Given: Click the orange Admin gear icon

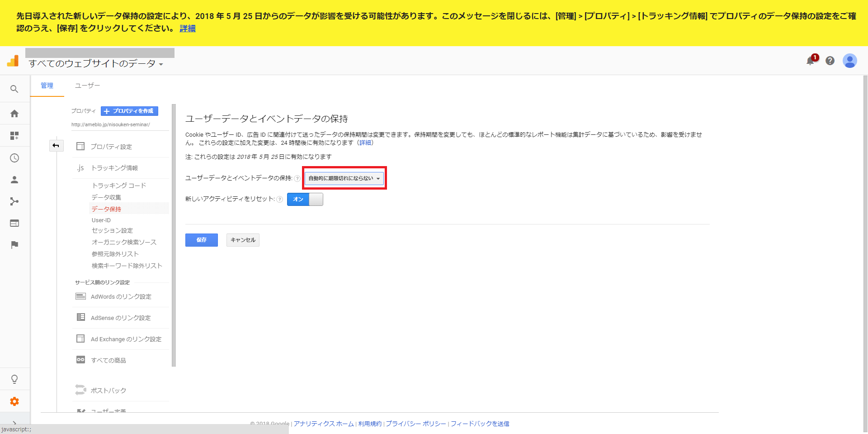Looking at the screenshot, I should click(14, 401).
